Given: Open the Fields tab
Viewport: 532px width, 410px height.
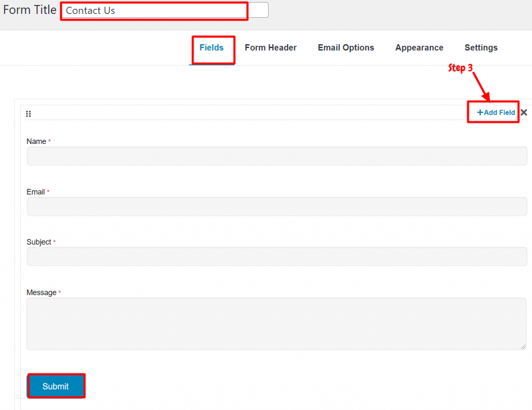Looking at the screenshot, I should 211,47.
